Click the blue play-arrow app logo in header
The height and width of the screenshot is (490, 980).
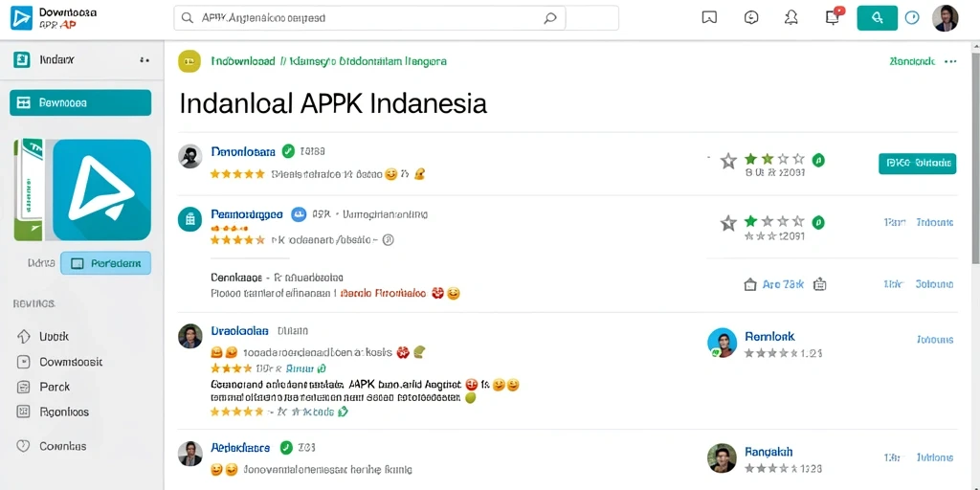coord(21,18)
